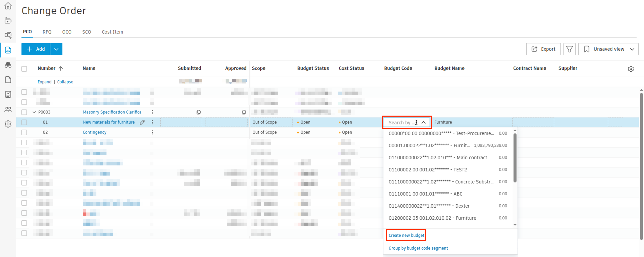Viewport: 644px width, 257px height.
Task: Click the copy icon in P0003 Submitted column
Action: point(199,112)
